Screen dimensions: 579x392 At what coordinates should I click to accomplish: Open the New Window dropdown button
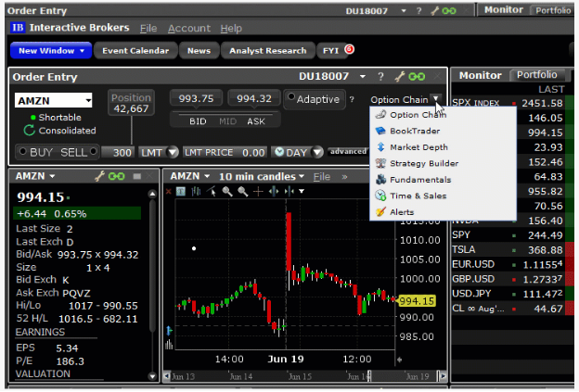(x=51, y=51)
